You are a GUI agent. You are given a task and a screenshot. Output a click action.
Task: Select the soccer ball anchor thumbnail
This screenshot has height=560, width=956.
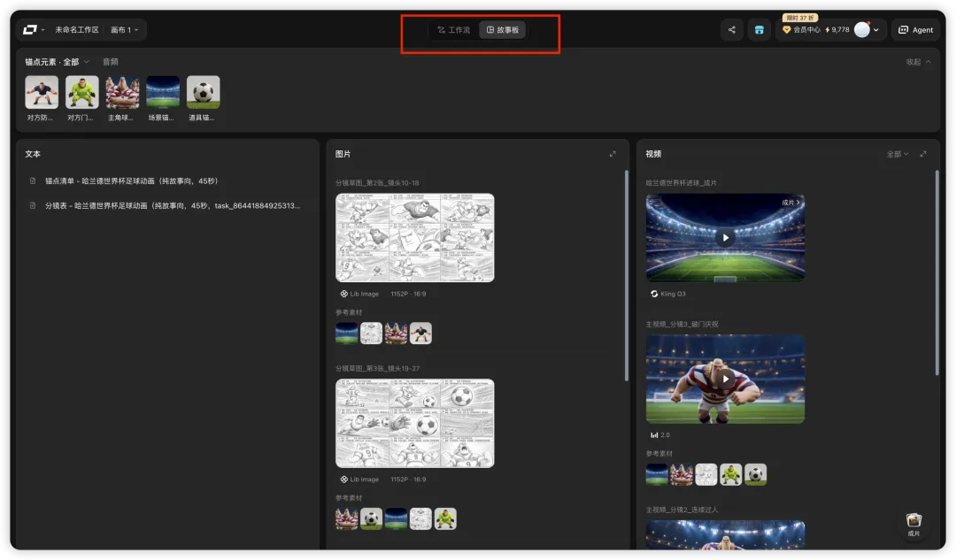tap(203, 92)
